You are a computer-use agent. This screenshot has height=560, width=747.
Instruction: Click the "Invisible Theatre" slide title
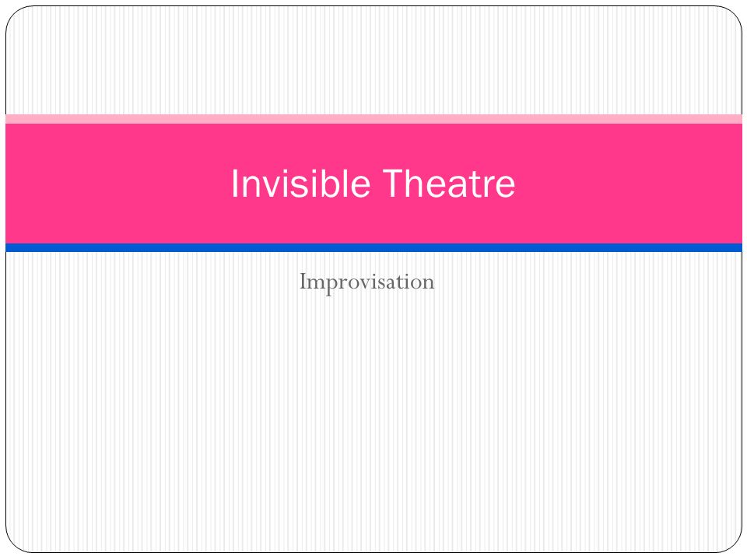(x=373, y=184)
